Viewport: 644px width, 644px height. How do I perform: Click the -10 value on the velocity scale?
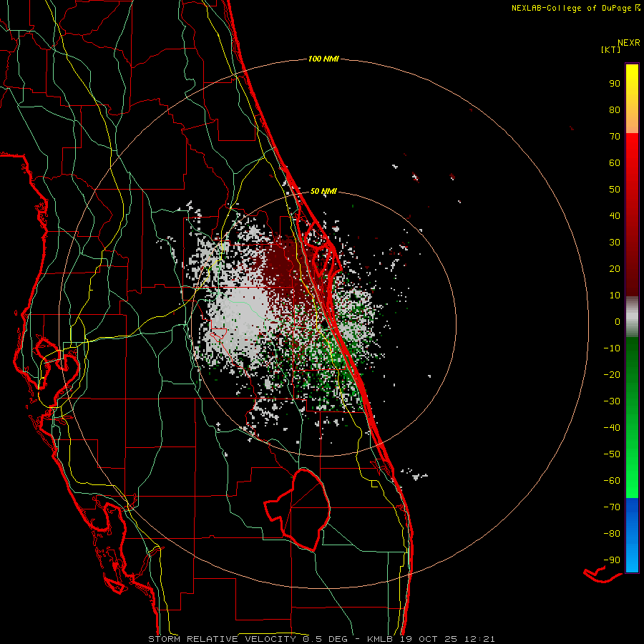point(612,348)
